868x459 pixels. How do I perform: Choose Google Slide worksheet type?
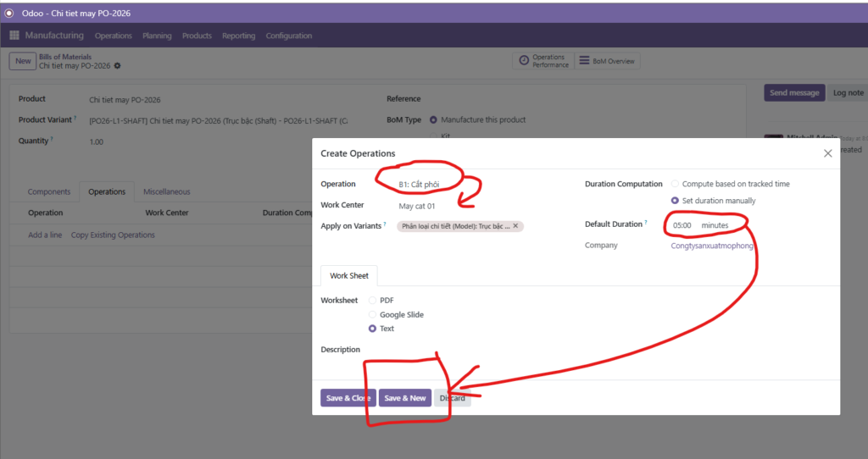point(373,314)
